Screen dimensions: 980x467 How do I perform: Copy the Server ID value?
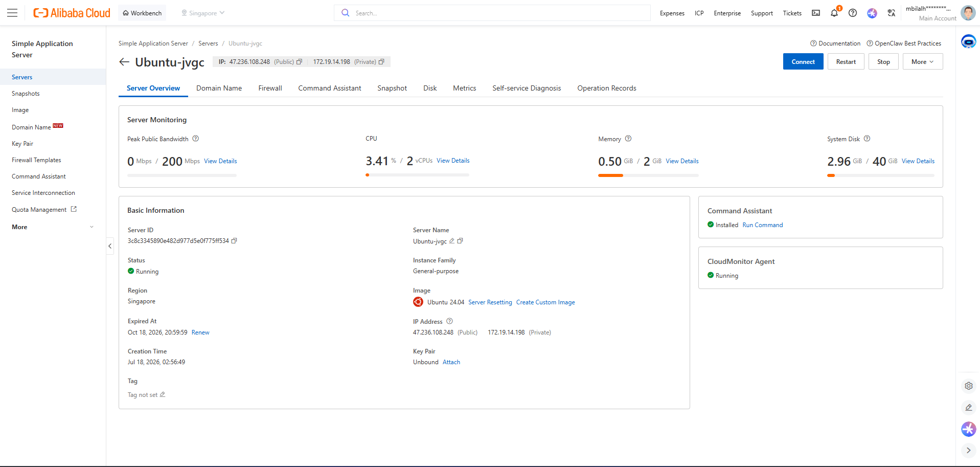point(234,241)
